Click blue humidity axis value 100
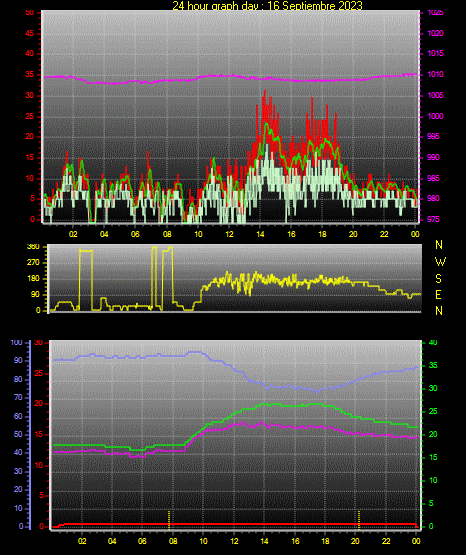The width and height of the screenshot is (466, 555). click(16, 343)
